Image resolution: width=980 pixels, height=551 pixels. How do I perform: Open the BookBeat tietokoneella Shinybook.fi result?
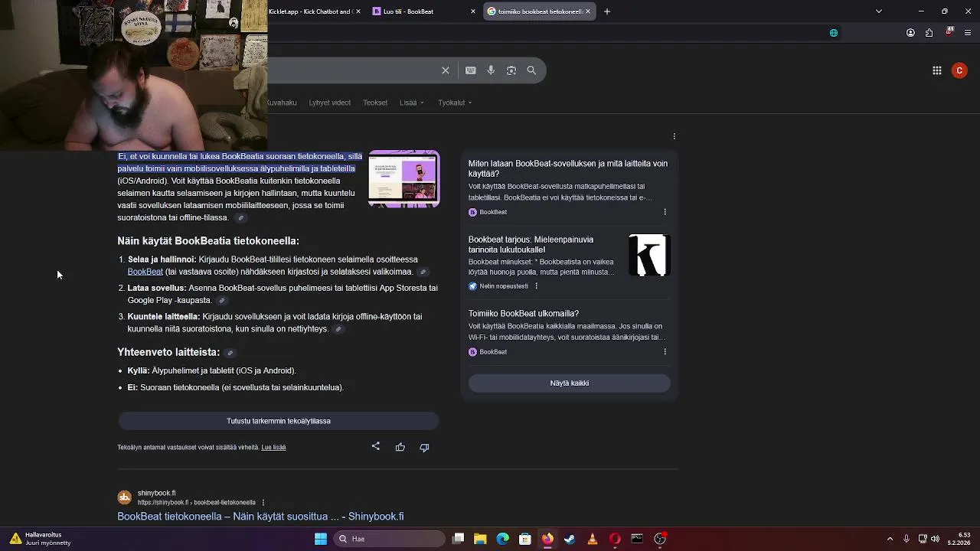[260, 517]
